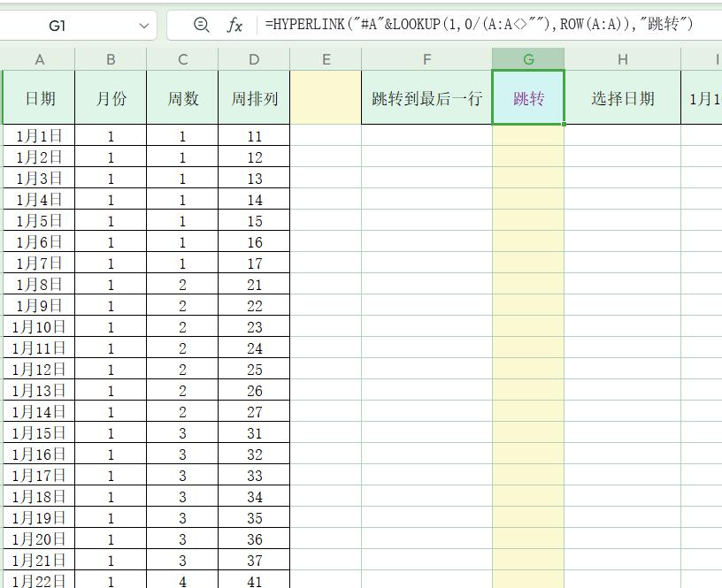The height and width of the screenshot is (588, 722).
Task: Select the 月份 header cell
Action: pyautogui.click(x=111, y=97)
